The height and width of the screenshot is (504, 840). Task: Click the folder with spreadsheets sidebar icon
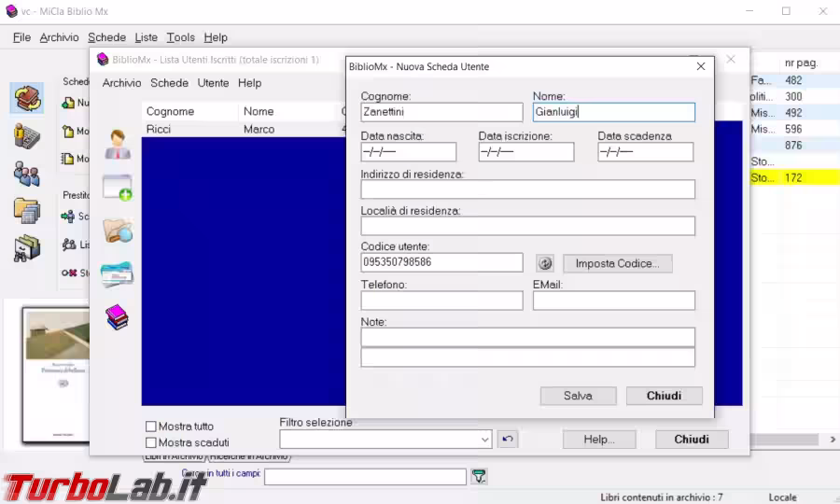pos(26,211)
